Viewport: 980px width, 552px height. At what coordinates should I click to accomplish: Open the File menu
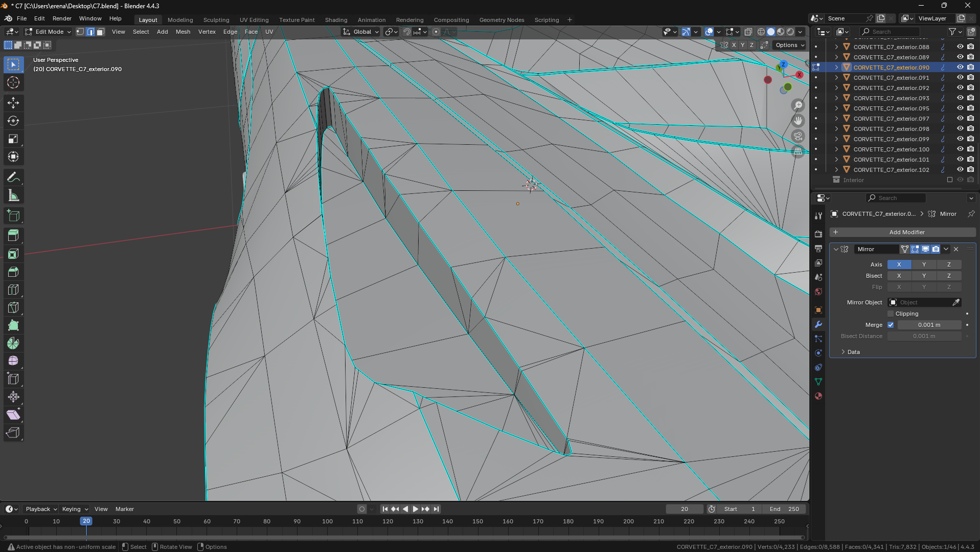(x=21, y=18)
